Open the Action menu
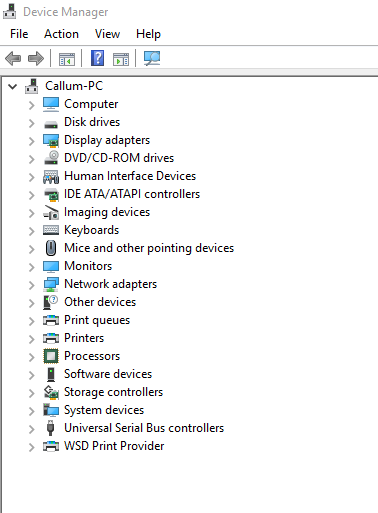The height and width of the screenshot is (513, 378). [x=61, y=34]
